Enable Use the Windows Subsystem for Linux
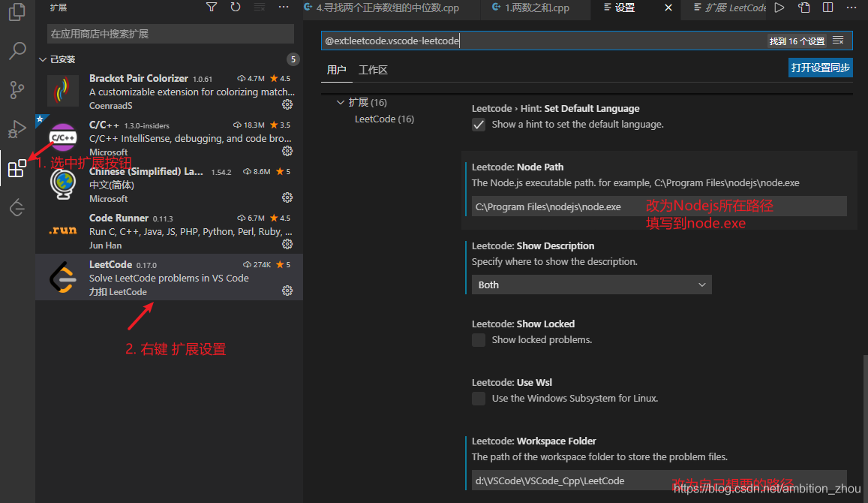Viewport: 868px width, 503px height. click(x=479, y=398)
